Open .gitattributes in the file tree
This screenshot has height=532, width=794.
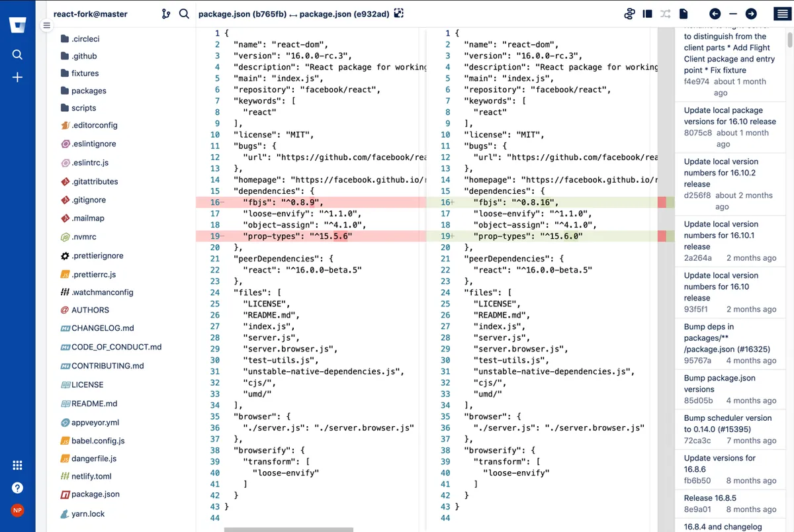(x=89, y=181)
